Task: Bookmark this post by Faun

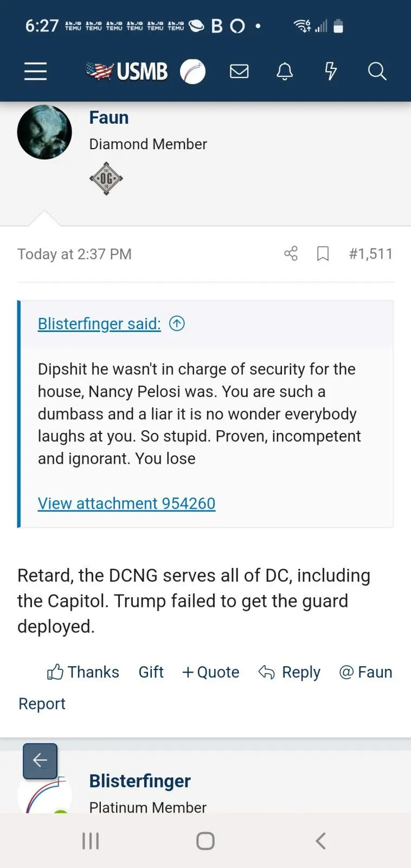Action: (x=323, y=253)
